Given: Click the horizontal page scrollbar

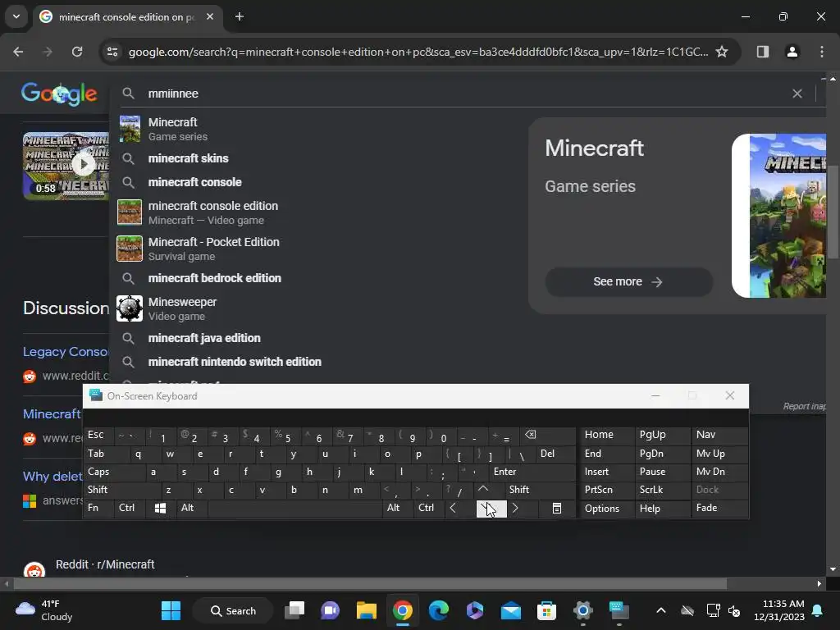Looking at the screenshot, I should (370, 584).
